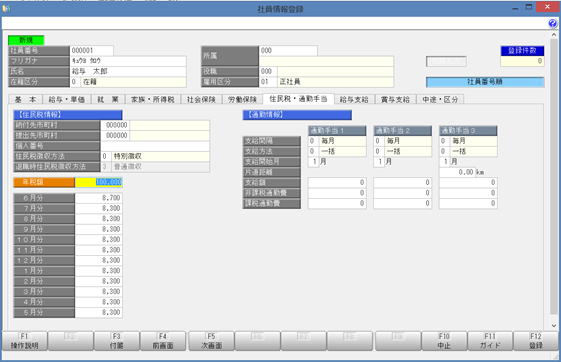Click the フリガナ input field
This screenshot has width=561, height=362.
128,61
